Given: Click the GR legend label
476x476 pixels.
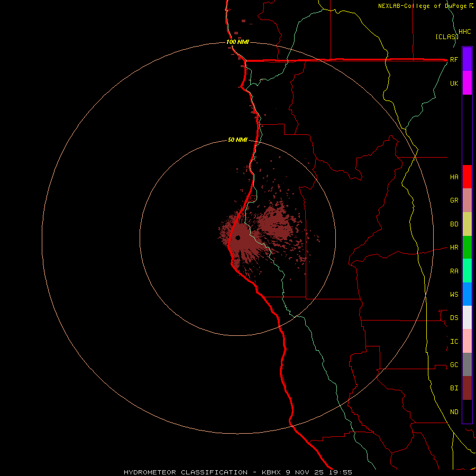Looking at the screenshot, I should click(x=454, y=200).
